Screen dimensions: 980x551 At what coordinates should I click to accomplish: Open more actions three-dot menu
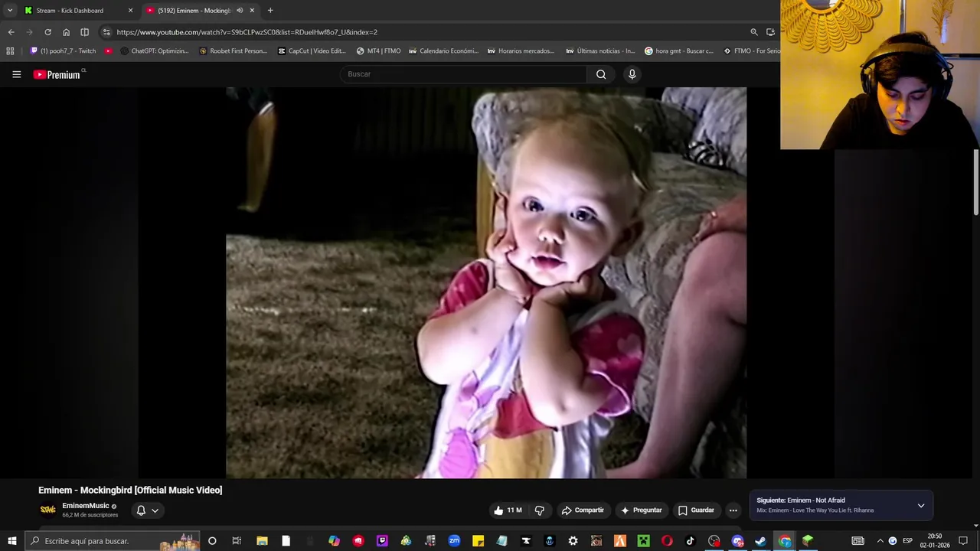[733, 510]
